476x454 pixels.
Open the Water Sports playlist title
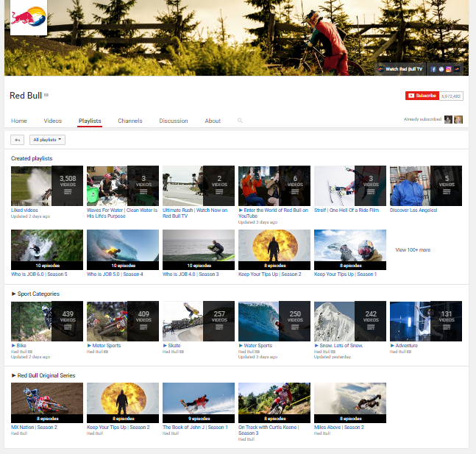coord(255,346)
